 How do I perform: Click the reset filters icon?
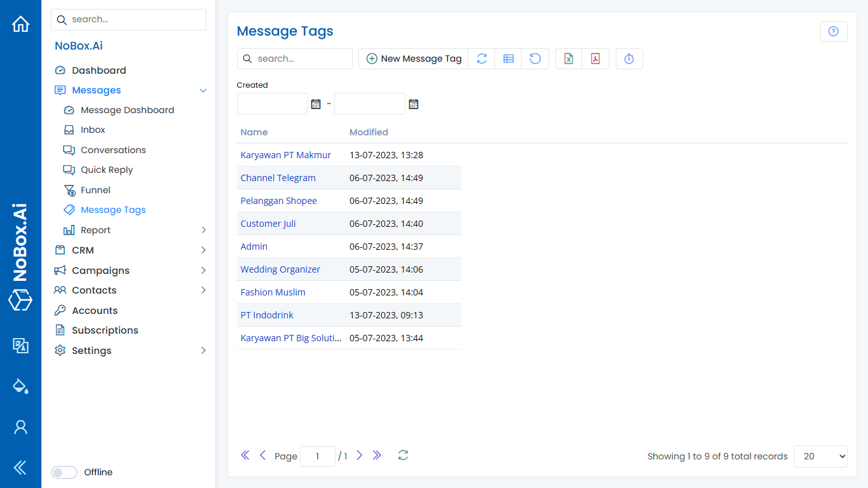click(x=535, y=58)
